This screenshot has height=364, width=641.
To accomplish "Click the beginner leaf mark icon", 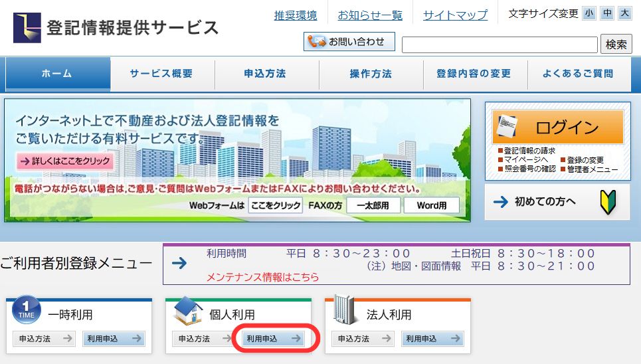I will point(609,202).
